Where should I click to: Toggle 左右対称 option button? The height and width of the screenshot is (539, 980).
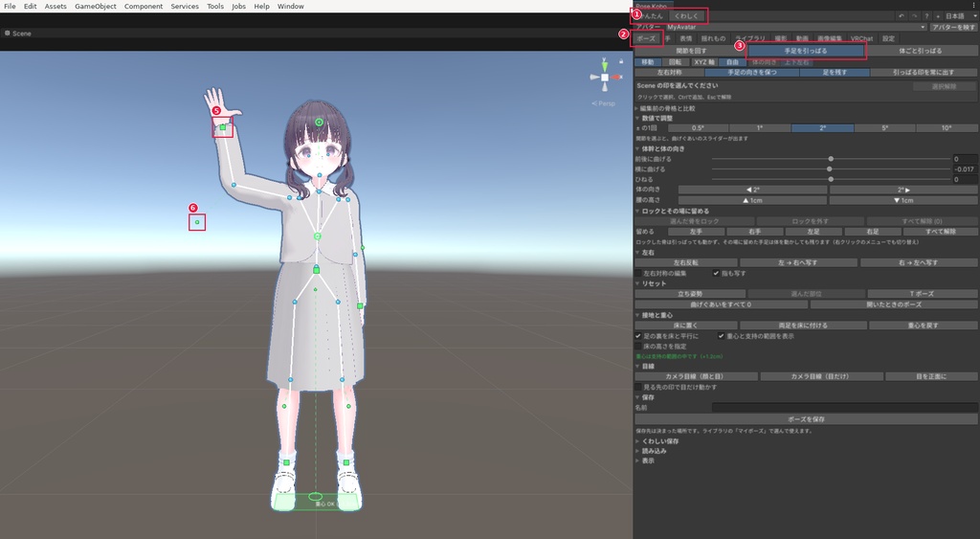pos(669,73)
